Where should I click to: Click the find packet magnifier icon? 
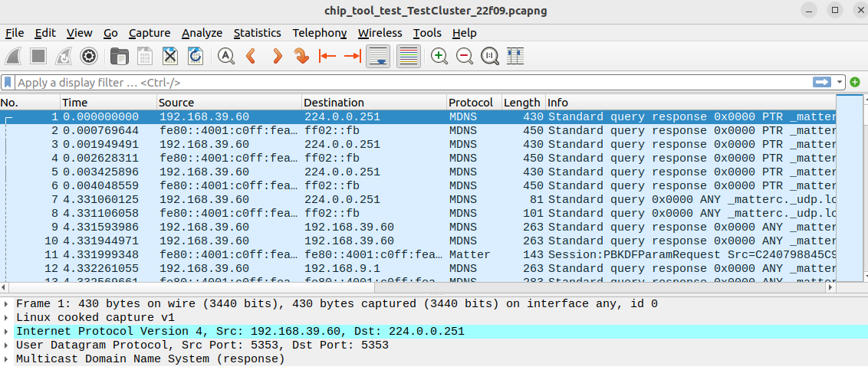click(226, 56)
